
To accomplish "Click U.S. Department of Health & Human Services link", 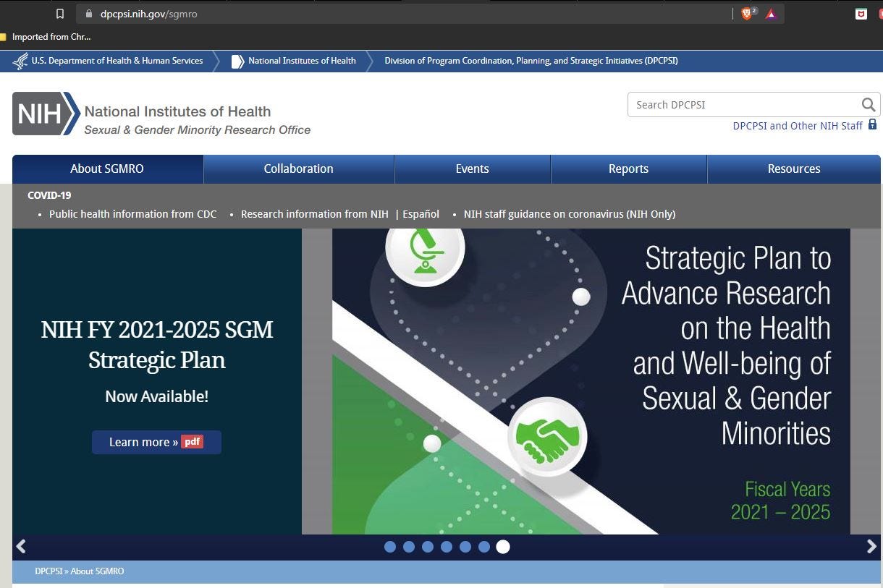I will coord(117,61).
